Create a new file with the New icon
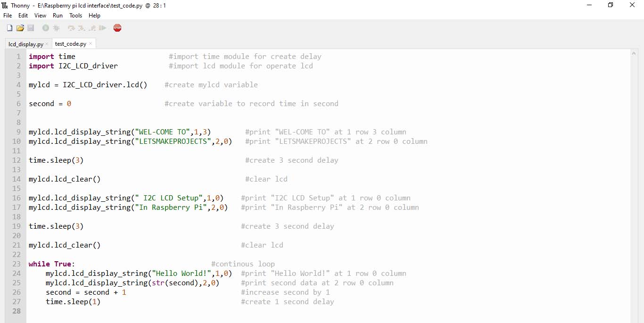The image size is (644, 323). click(9, 28)
